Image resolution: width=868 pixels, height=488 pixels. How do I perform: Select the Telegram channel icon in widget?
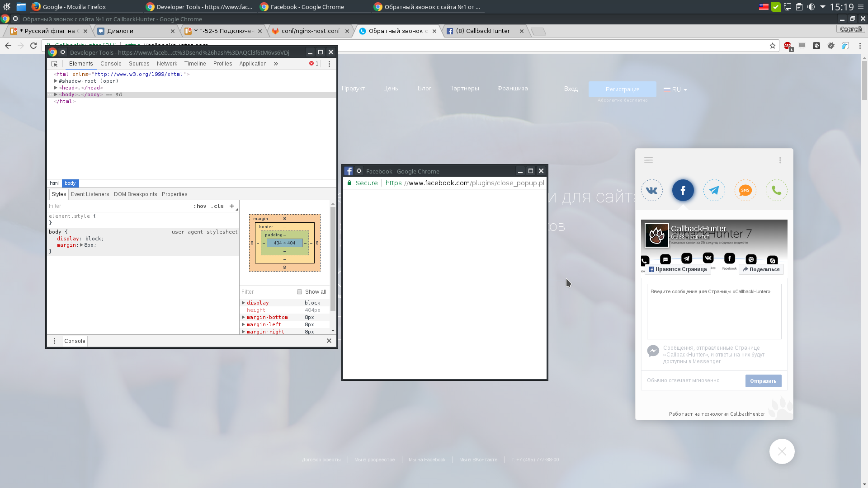[714, 190]
